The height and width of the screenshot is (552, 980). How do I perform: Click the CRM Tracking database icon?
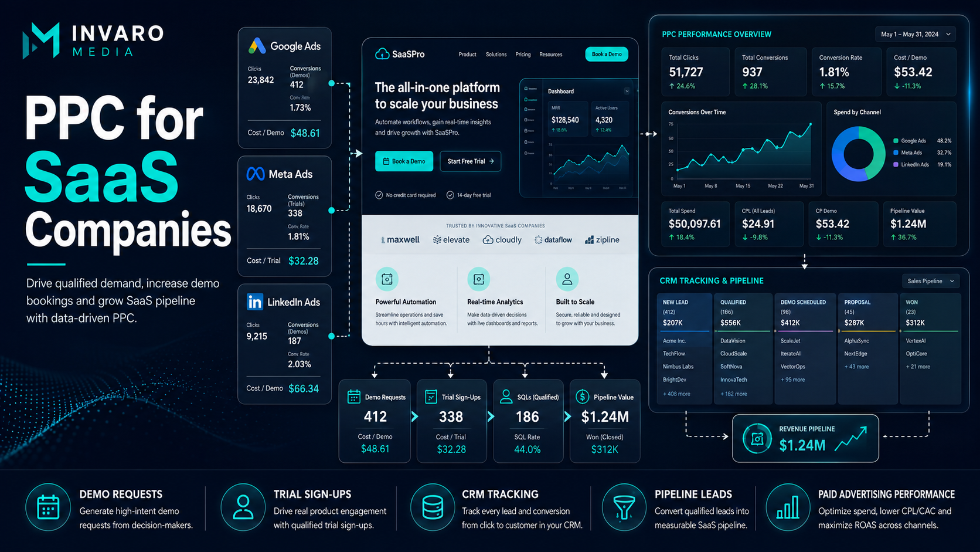pyautogui.click(x=433, y=507)
